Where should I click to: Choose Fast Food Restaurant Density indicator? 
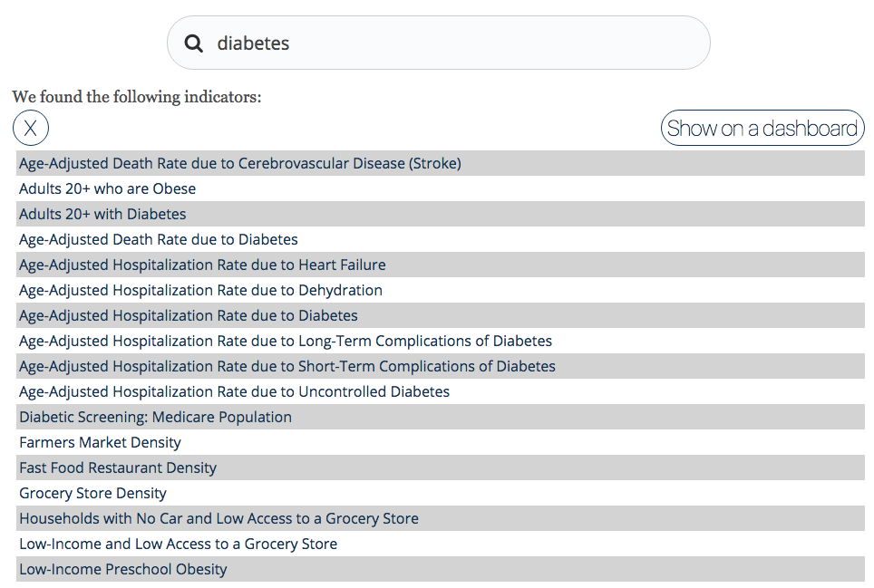(x=118, y=468)
